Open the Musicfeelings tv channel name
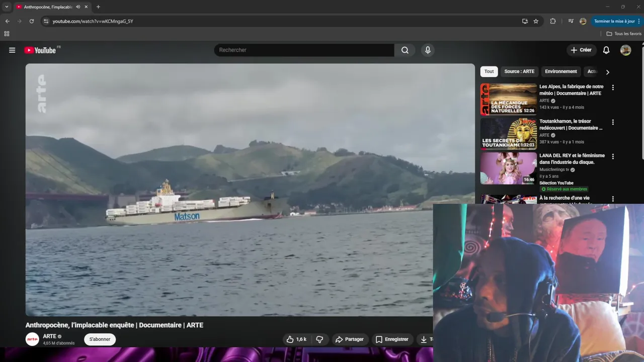Image resolution: width=644 pixels, height=362 pixels. click(554, 169)
